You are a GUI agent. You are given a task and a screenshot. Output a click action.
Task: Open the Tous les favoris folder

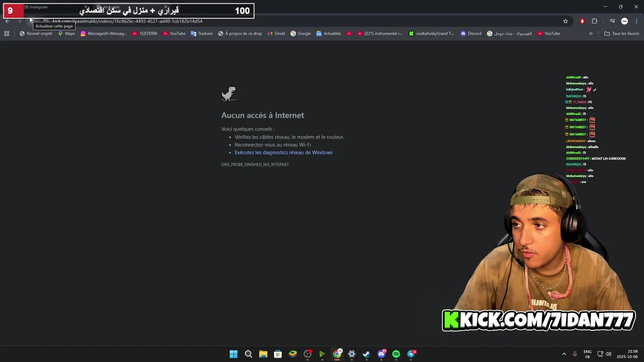pyautogui.click(x=621, y=34)
